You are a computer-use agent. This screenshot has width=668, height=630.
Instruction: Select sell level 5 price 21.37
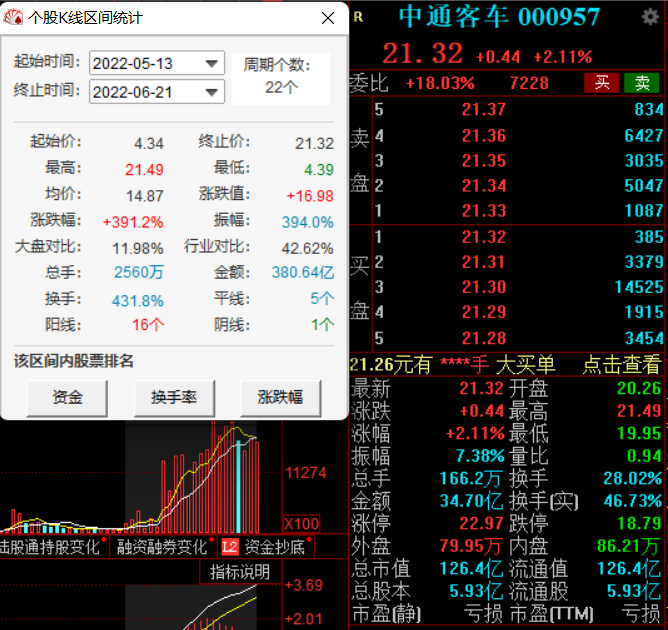[x=484, y=110]
